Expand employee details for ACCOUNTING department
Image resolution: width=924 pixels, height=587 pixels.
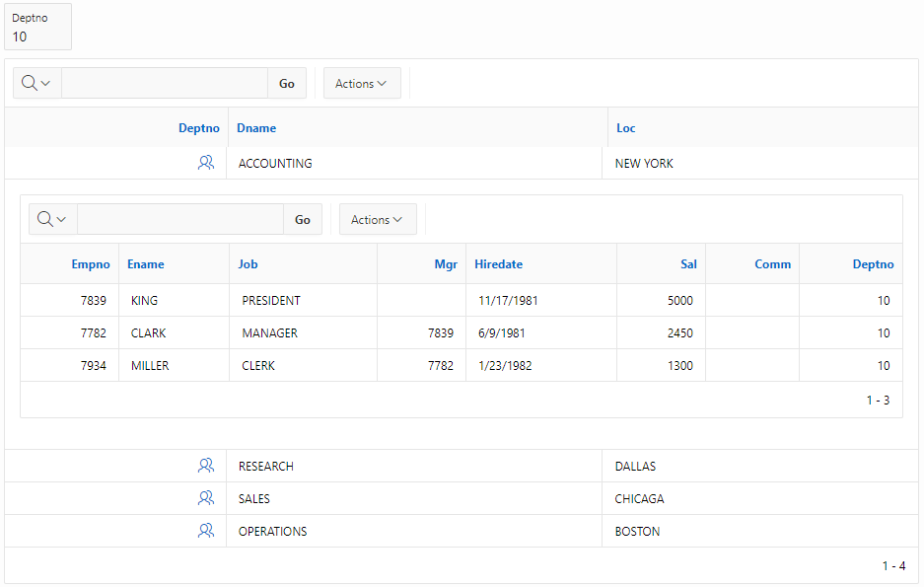[x=206, y=162]
